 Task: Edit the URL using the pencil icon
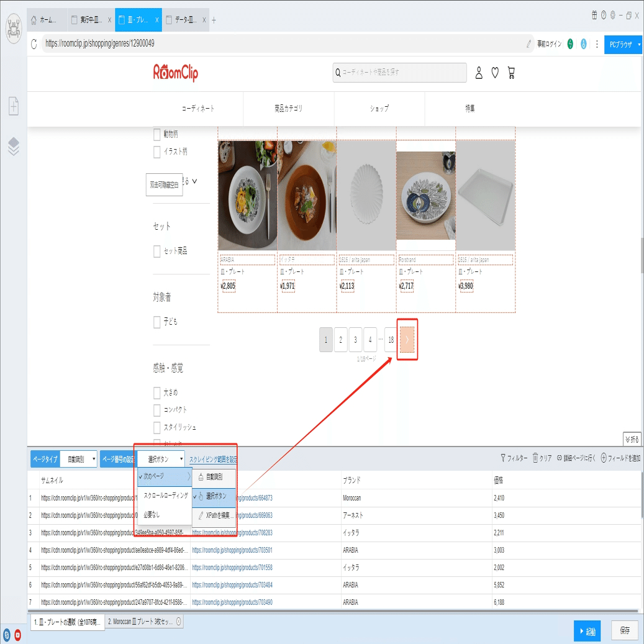pyautogui.click(x=528, y=43)
